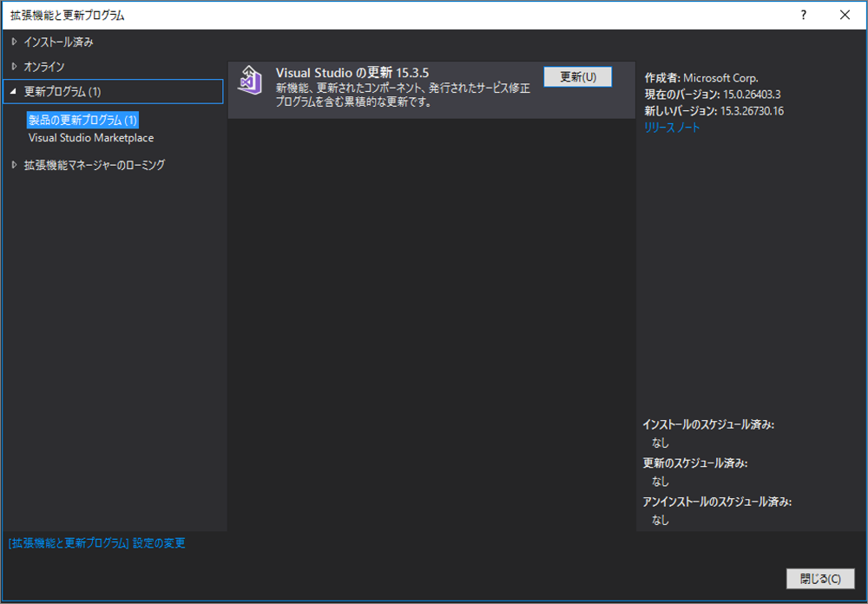Select the 更新プログラム (1) category
The height and width of the screenshot is (604, 868).
click(113, 92)
